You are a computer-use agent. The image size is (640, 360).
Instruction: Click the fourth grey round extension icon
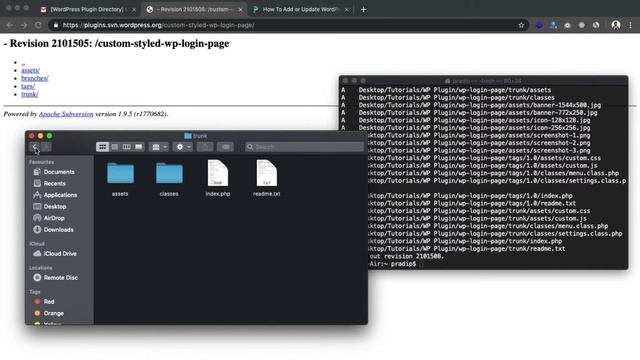(x=582, y=25)
